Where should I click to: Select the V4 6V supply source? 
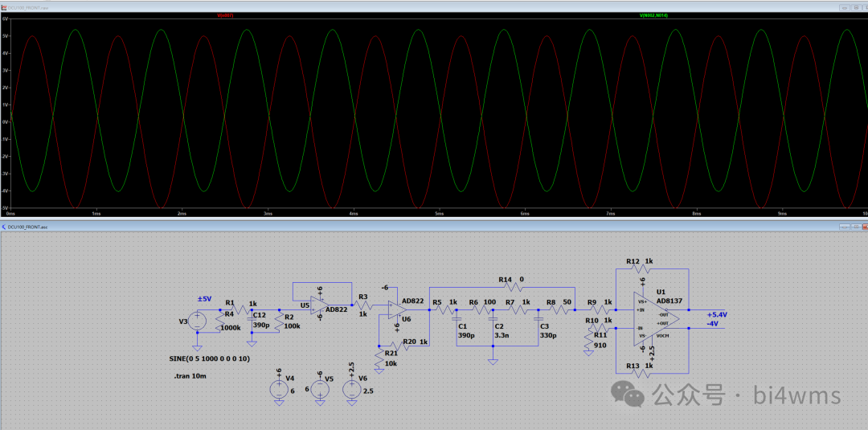(278, 390)
